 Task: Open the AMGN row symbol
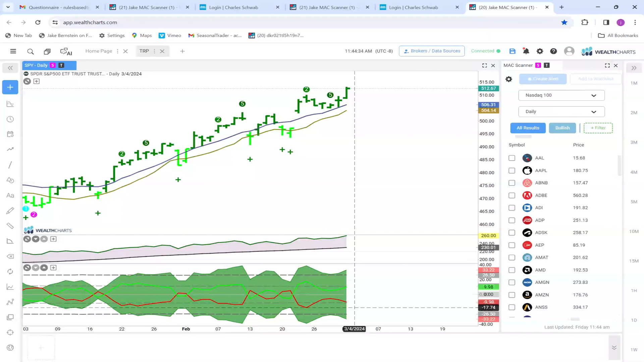[x=542, y=282]
